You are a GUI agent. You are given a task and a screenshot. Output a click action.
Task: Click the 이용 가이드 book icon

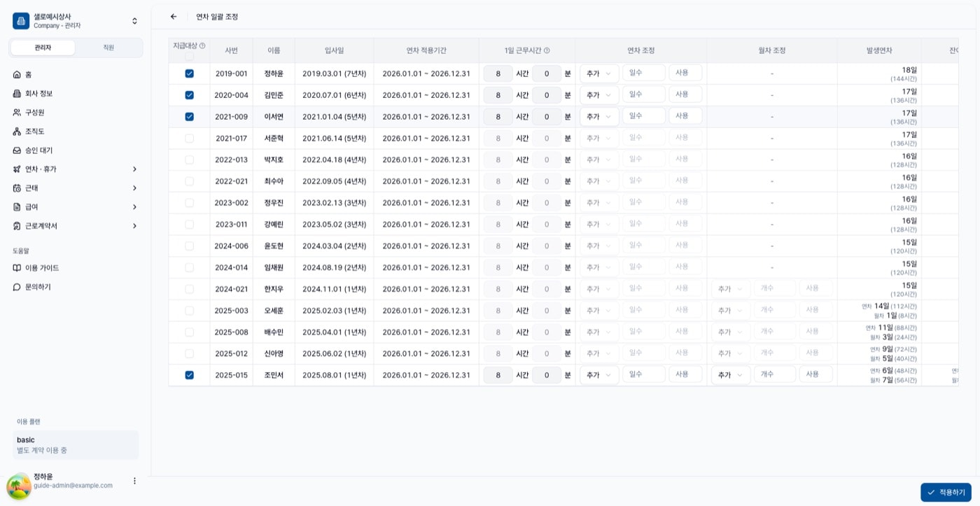coord(17,268)
